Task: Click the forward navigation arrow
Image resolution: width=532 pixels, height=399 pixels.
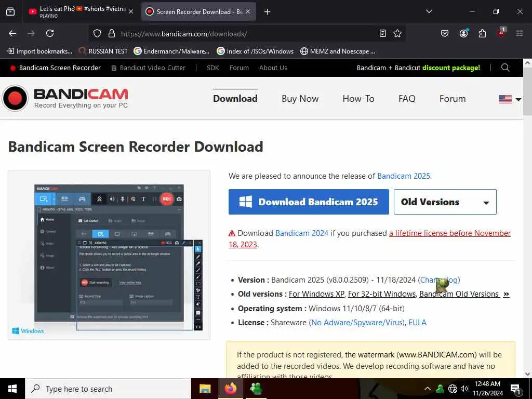Action: point(31,33)
